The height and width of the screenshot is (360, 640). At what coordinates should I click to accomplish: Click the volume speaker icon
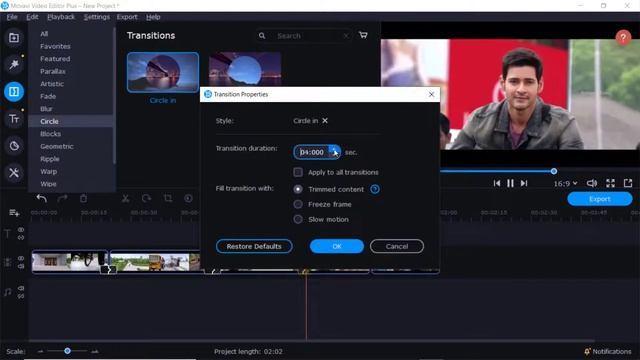click(x=591, y=183)
